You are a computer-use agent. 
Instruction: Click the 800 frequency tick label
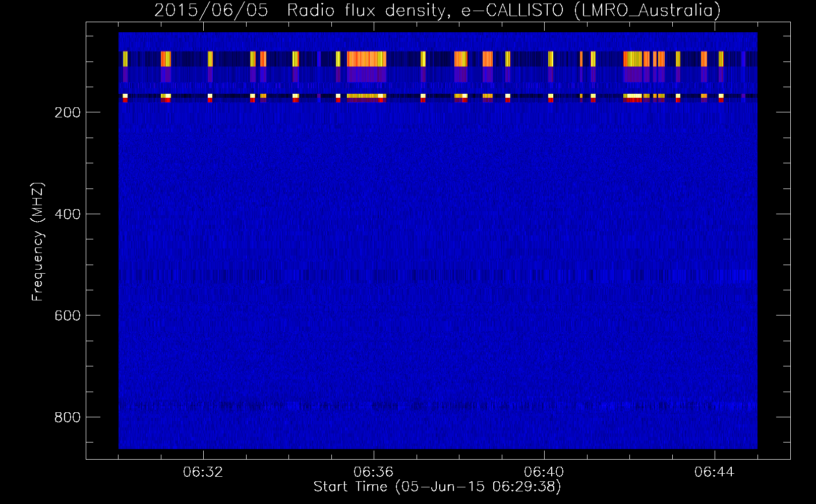[x=68, y=417]
